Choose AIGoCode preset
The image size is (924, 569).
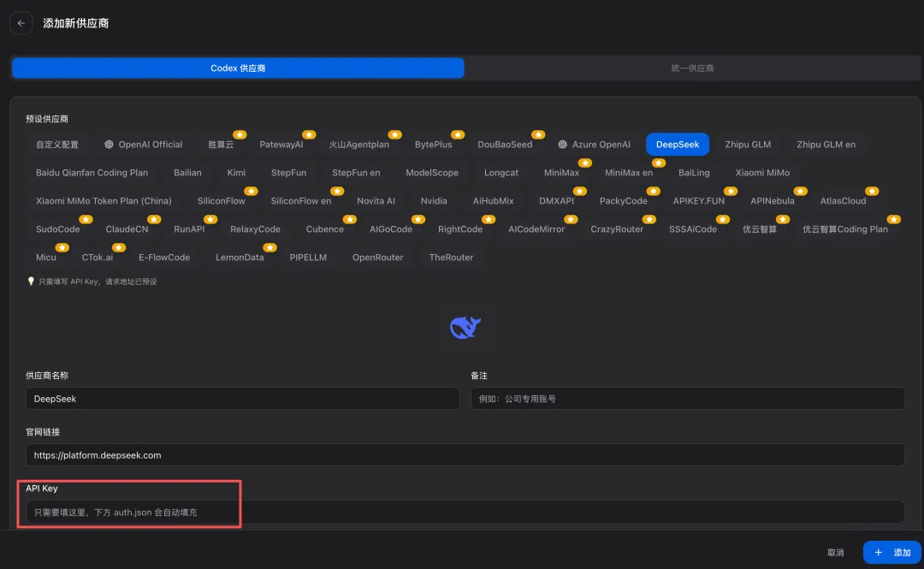391,229
